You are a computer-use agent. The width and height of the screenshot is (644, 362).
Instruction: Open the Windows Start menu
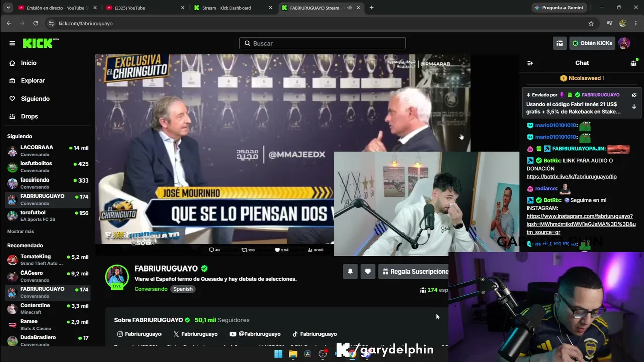click(x=278, y=354)
